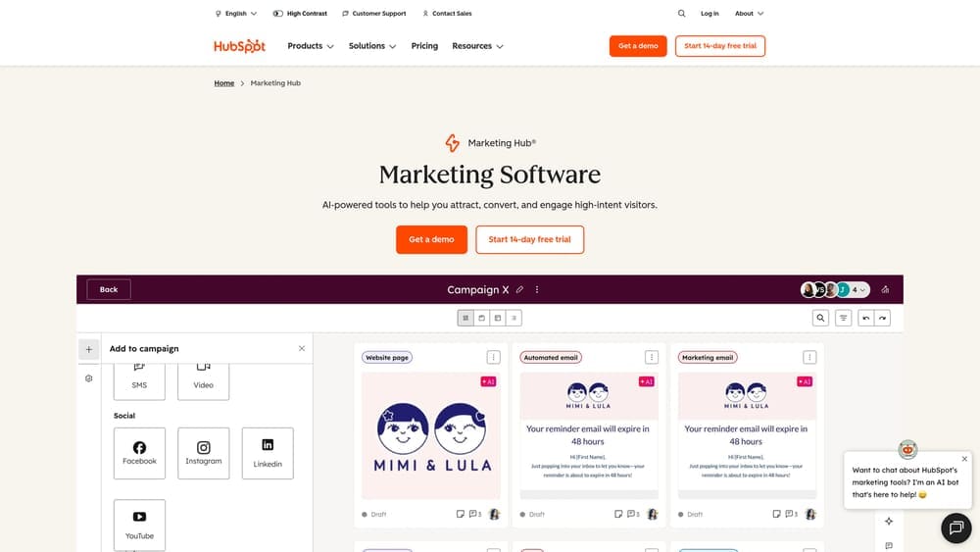This screenshot has height=552, width=980.
Task: Open the Pricing menu item
Action: pos(424,46)
